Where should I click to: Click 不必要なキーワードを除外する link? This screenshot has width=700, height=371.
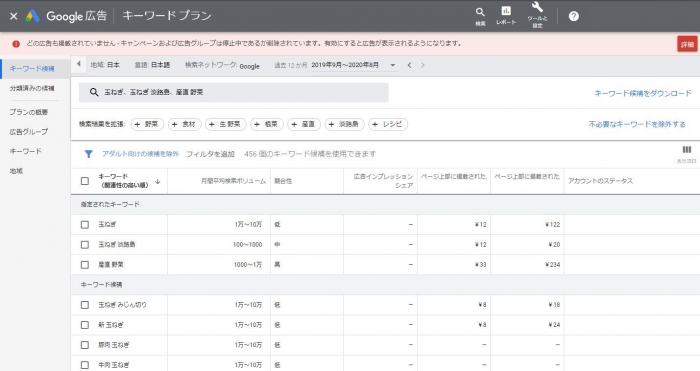point(637,124)
